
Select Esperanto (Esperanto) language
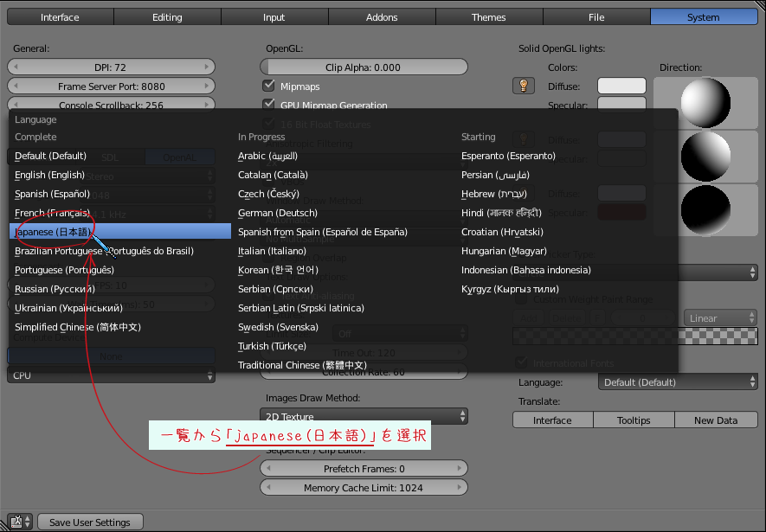567,156
